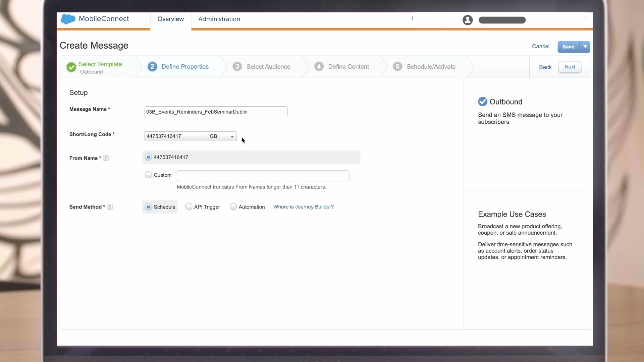The width and height of the screenshot is (644, 362).
Task: Open the Where is Journey Builder link
Action: (x=304, y=207)
